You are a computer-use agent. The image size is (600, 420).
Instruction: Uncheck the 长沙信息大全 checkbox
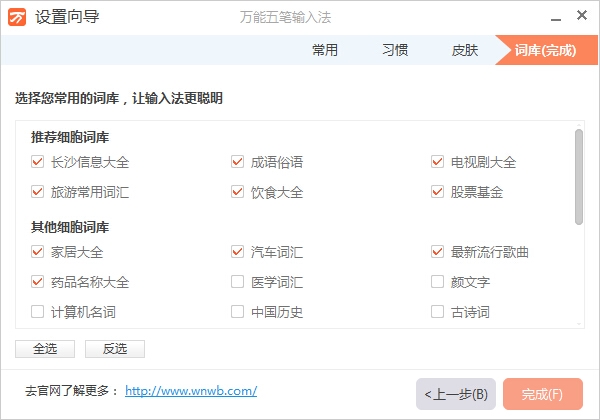[38, 162]
